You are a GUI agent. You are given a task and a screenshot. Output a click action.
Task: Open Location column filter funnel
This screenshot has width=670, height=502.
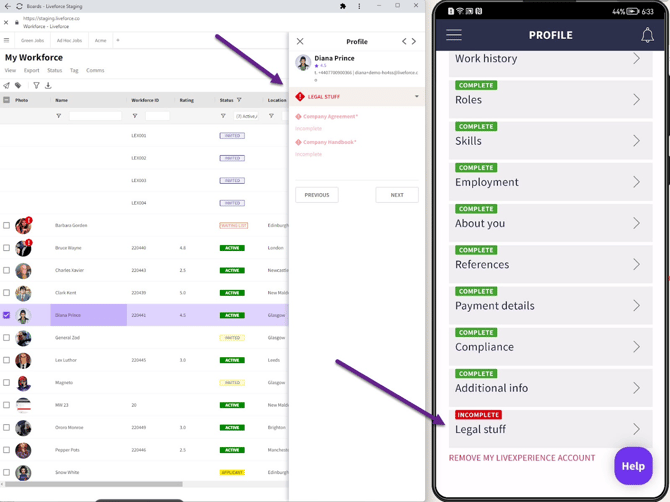click(x=271, y=116)
